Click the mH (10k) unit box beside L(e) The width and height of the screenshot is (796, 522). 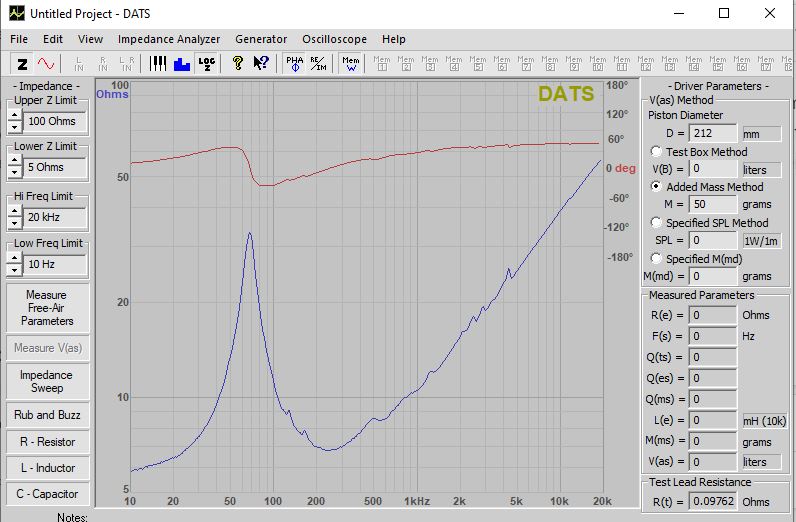pos(765,421)
